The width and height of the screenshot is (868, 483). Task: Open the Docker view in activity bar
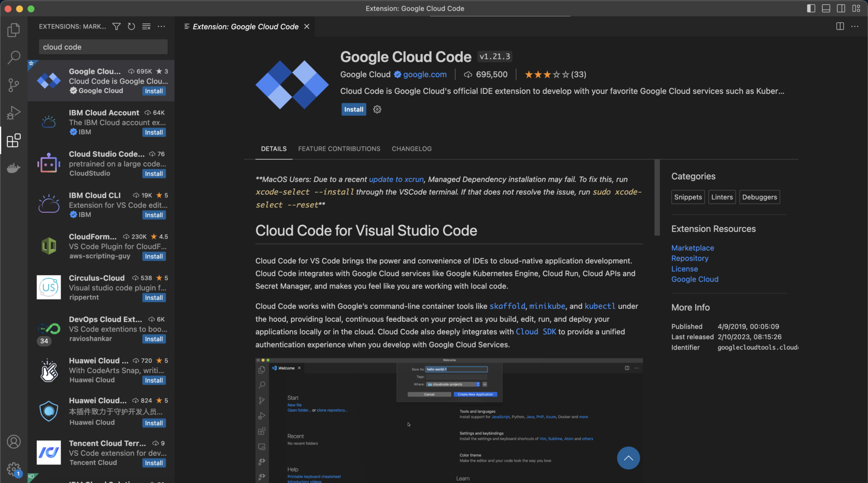coord(14,168)
